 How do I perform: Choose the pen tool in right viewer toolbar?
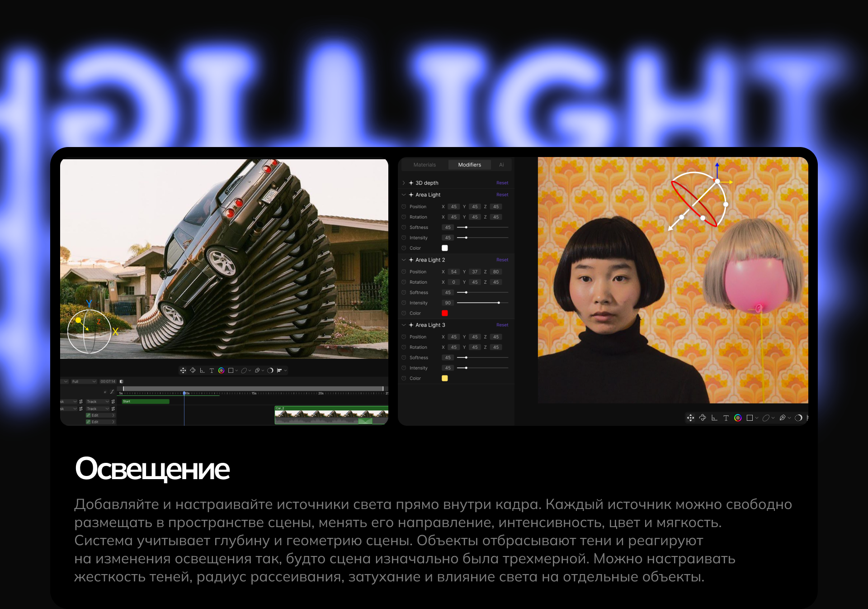coord(782,418)
